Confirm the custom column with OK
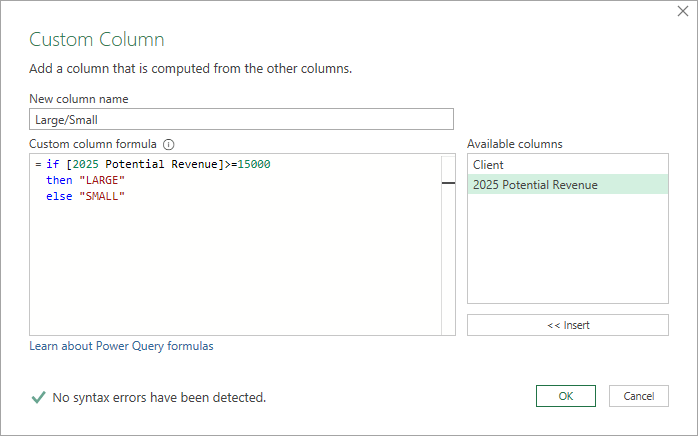 click(565, 396)
